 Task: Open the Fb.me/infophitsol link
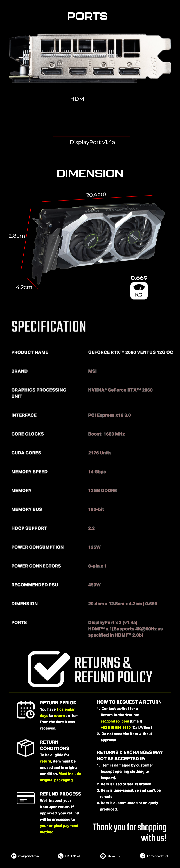(157, 856)
